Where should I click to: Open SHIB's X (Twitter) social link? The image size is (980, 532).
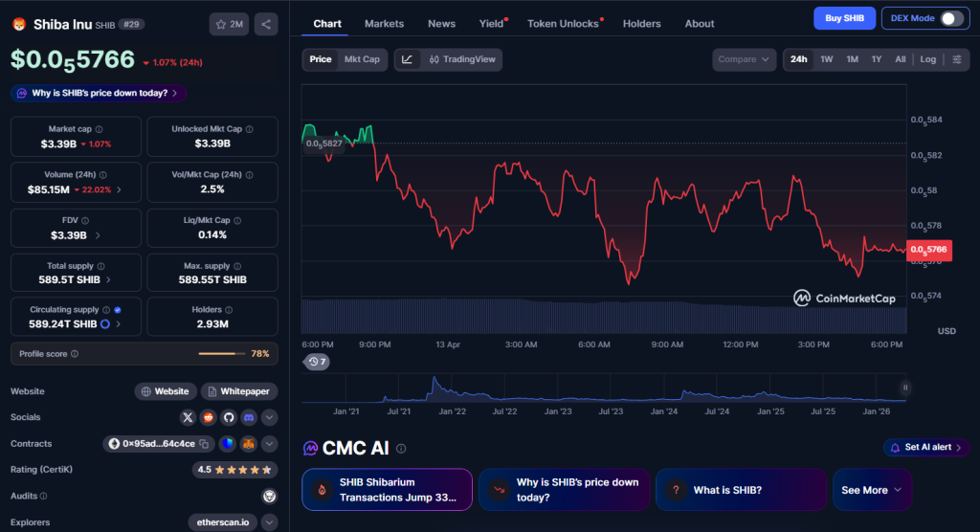click(x=188, y=417)
